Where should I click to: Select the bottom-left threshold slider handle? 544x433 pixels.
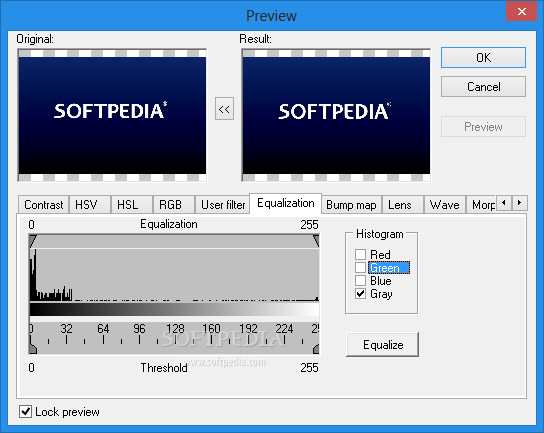tap(33, 349)
